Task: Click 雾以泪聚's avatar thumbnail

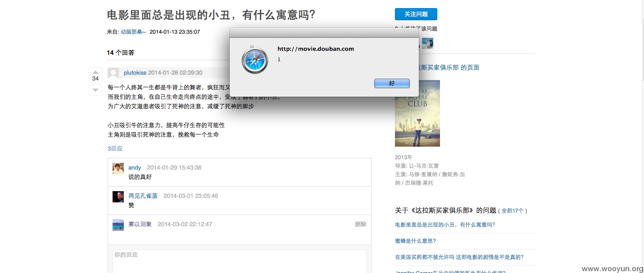Action: pyautogui.click(x=118, y=225)
